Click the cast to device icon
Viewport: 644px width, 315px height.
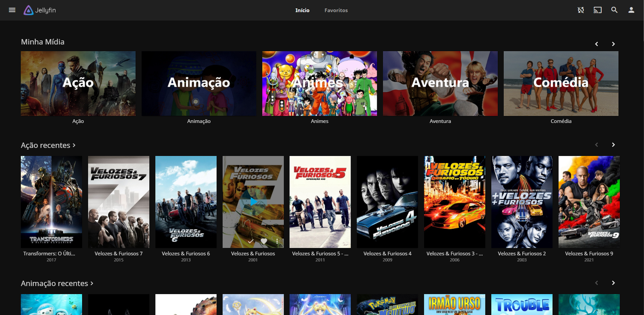[598, 10]
